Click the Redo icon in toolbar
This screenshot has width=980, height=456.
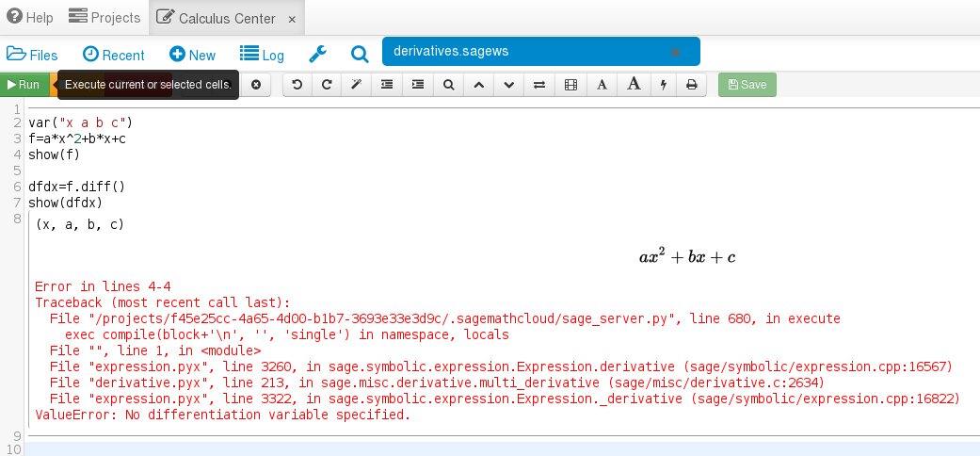[x=327, y=85]
